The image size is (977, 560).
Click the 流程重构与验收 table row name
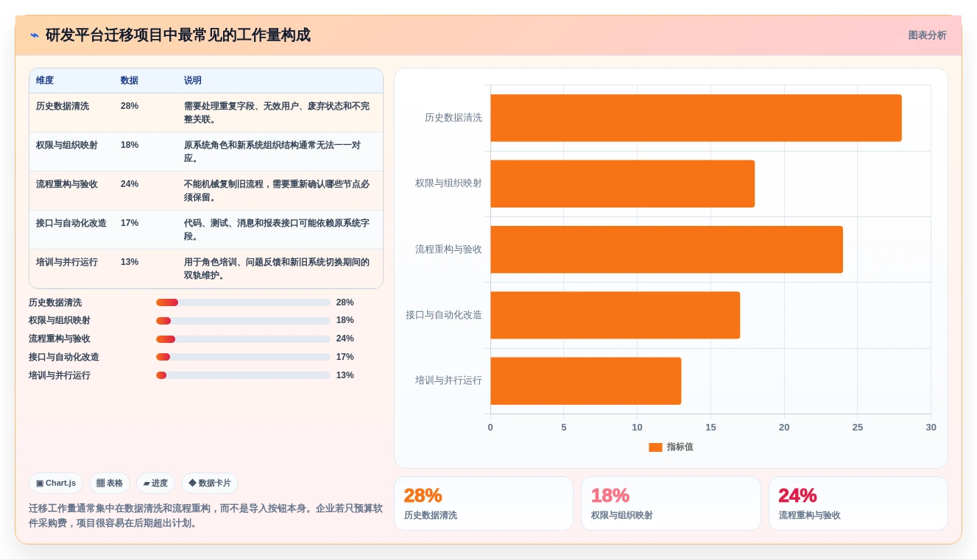coord(67,184)
